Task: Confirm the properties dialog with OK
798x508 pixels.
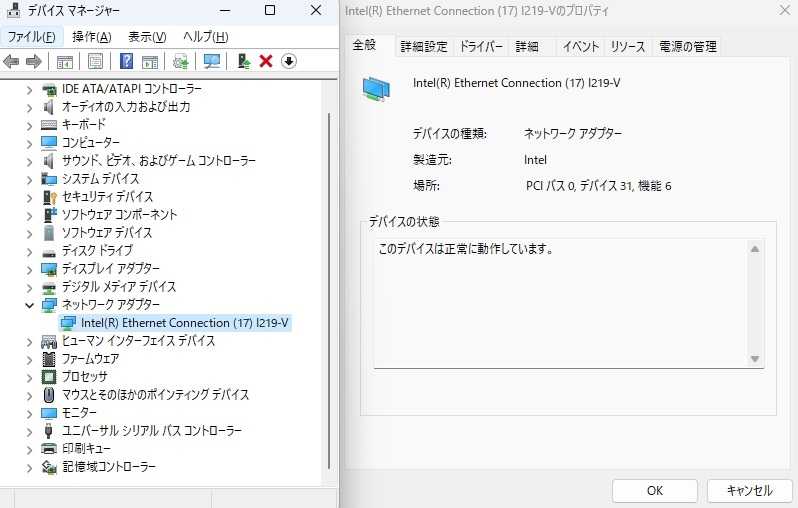Action: coord(654,491)
